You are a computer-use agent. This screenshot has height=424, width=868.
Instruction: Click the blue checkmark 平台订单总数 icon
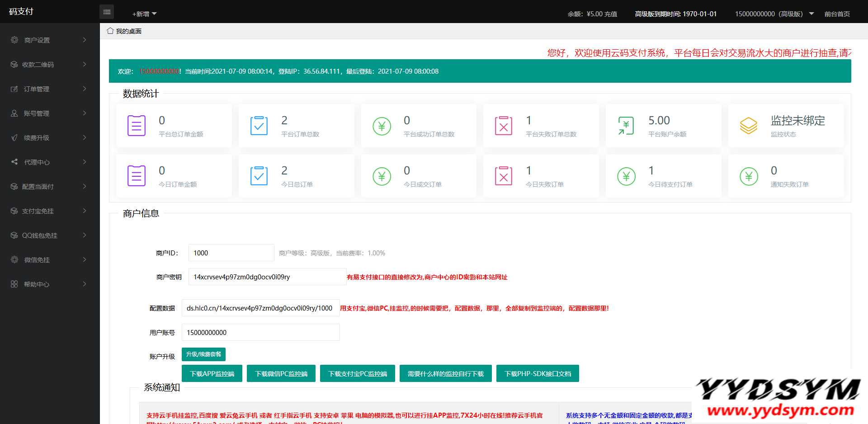259,126
